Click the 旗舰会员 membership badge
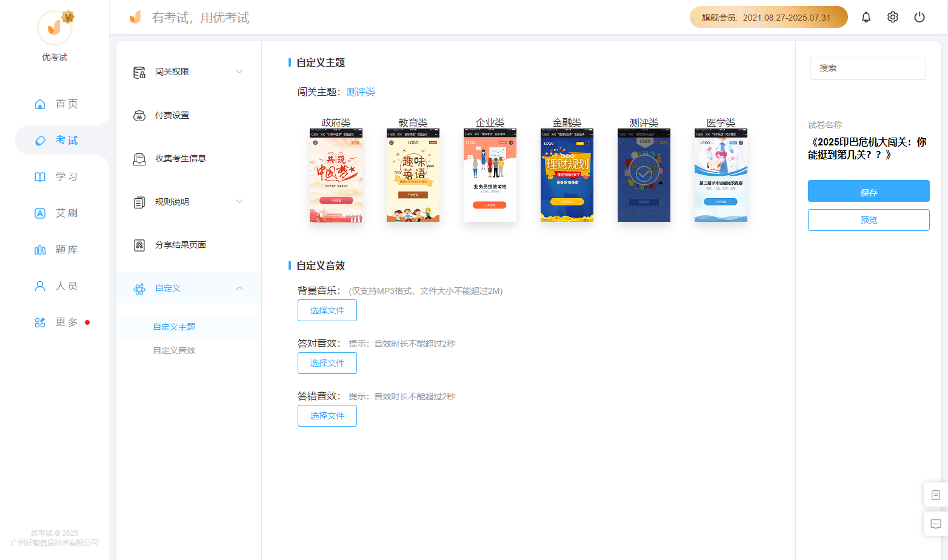 pos(769,17)
